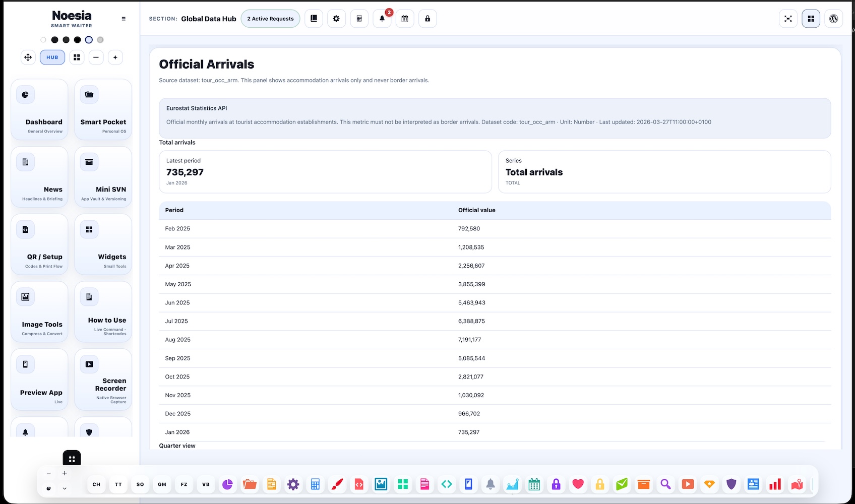Click the dock launcher grid handle
Screen dimensions: 855x504
point(72,459)
